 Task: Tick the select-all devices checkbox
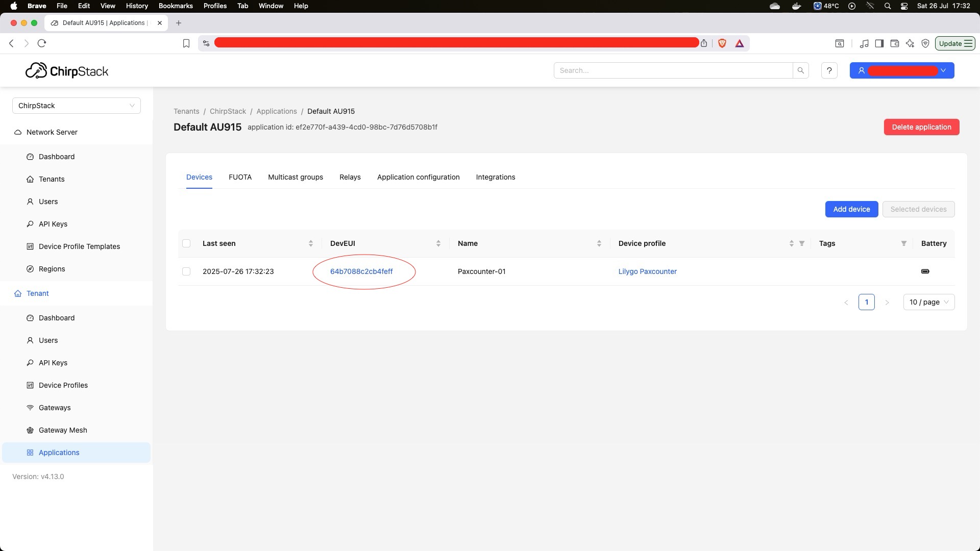(186, 243)
